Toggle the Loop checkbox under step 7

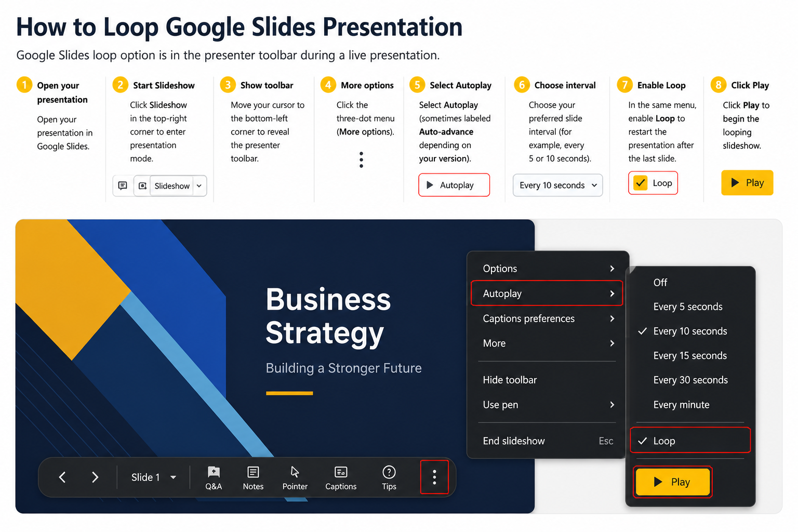pos(641,183)
